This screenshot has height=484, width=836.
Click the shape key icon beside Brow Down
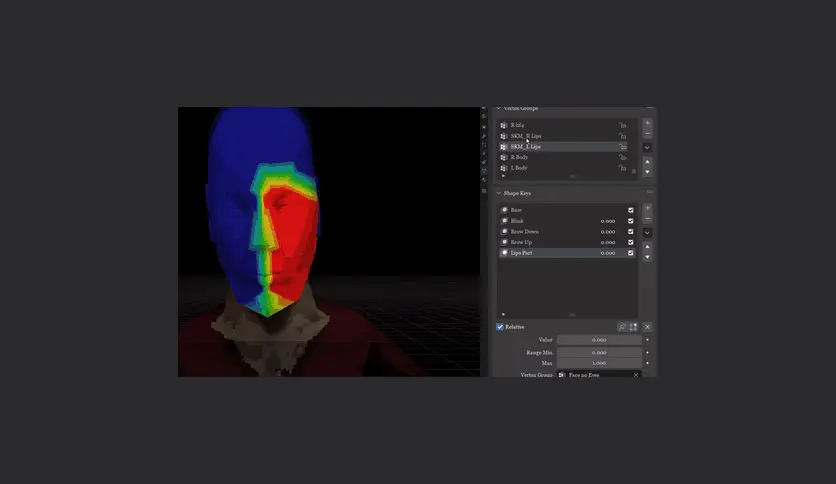coord(504,231)
